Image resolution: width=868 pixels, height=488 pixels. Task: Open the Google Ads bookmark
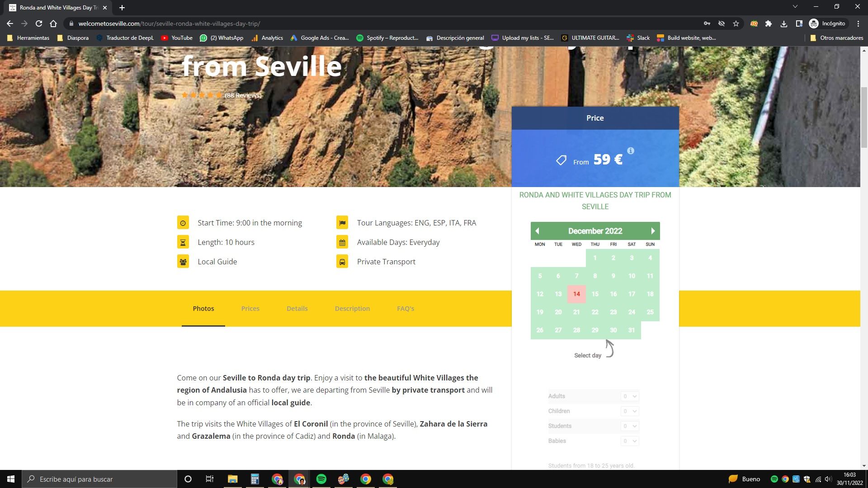[320, 38]
